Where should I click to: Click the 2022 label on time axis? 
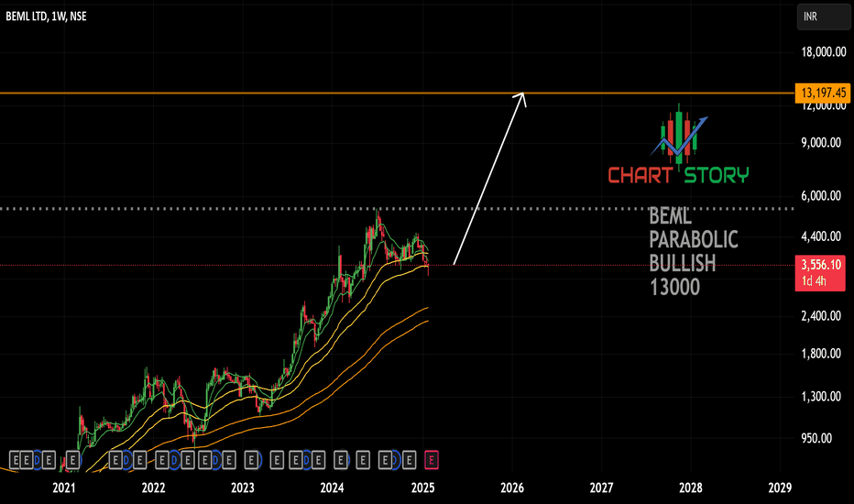[x=153, y=488]
